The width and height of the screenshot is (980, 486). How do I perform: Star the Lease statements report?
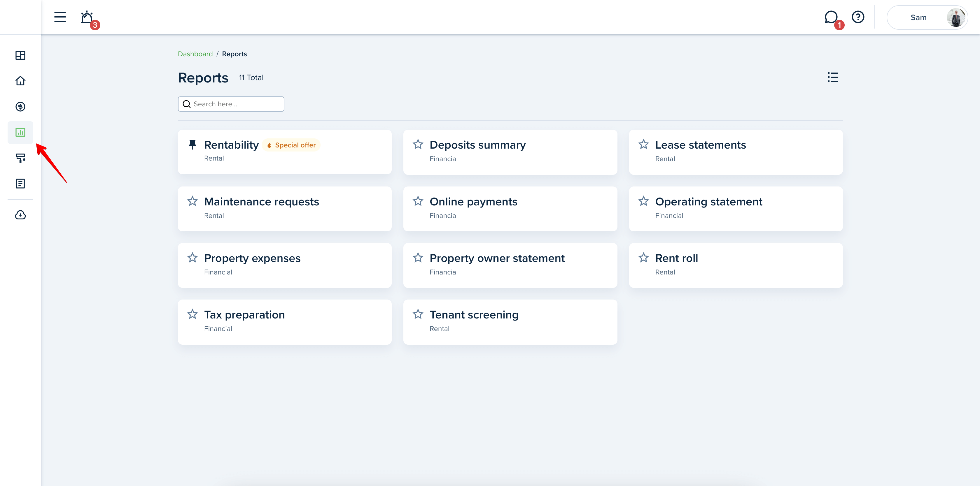643,145
